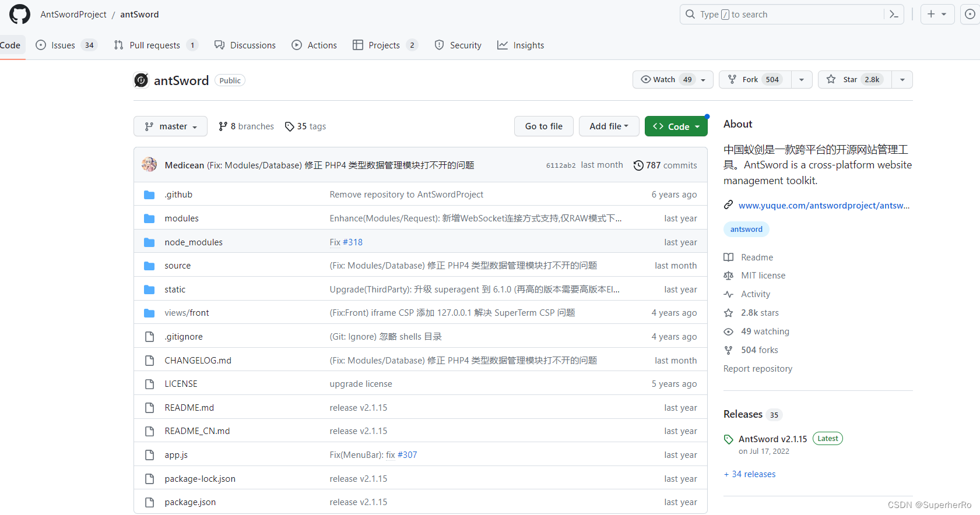The width and height of the screenshot is (980, 515).
Task: Open the antSword repo name in breadcrumb
Action: pos(139,14)
